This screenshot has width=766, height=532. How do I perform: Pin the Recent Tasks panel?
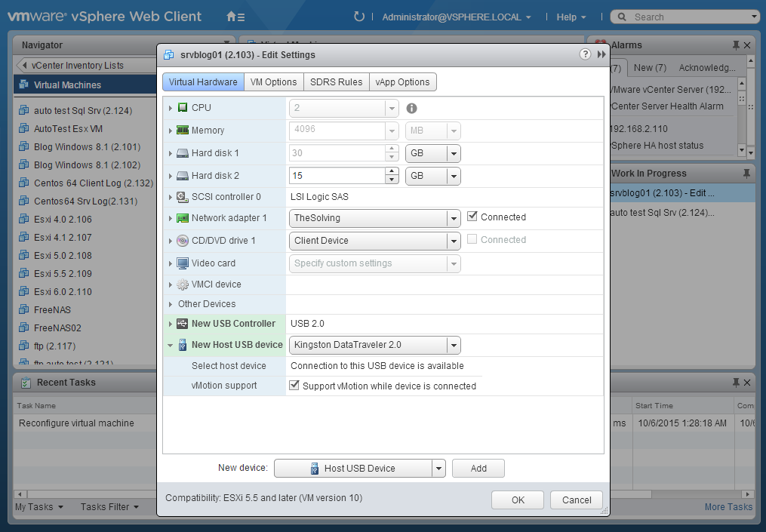coord(736,383)
